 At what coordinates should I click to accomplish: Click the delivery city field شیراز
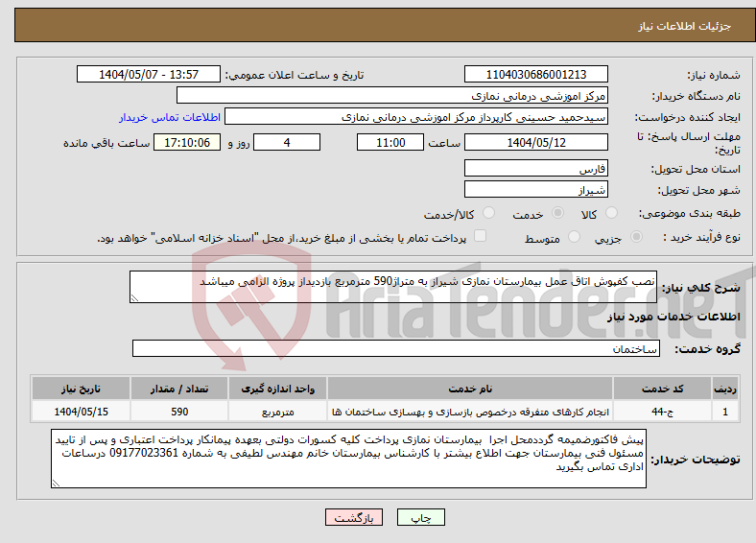click(x=535, y=189)
